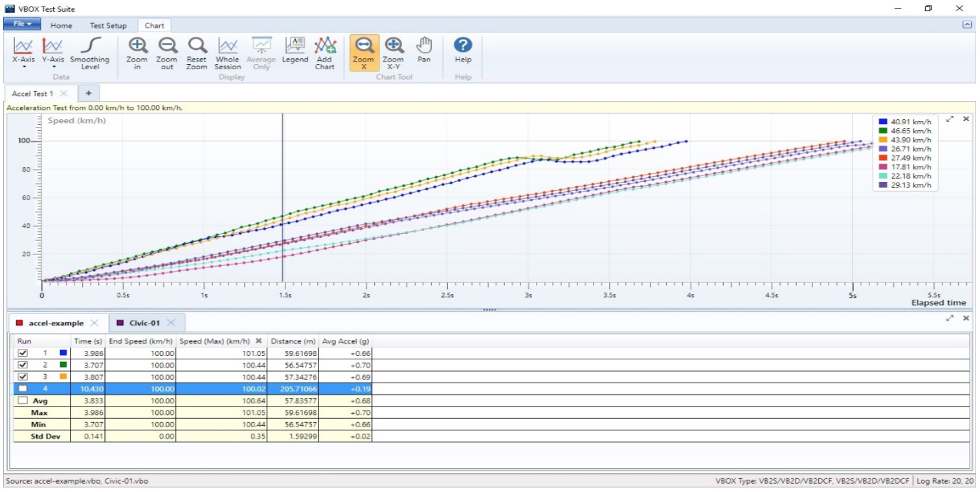Click the End Speed (km/h) column header
Screen dimensions: 980x492
click(x=141, y=341)
